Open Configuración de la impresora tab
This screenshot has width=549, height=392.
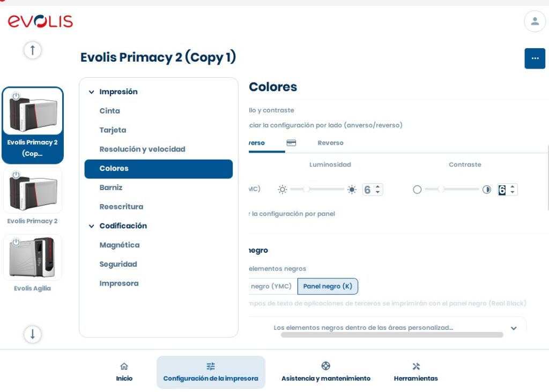coord(211,372)
